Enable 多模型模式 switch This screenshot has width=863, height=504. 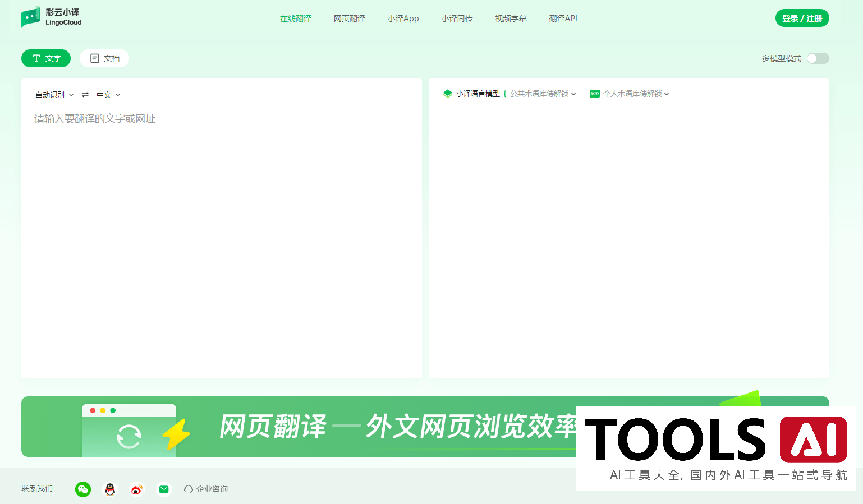click(818, 58)
